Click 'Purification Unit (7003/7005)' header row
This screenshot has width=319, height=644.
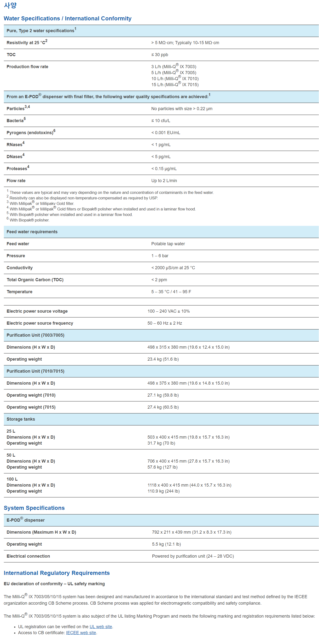(161, 335)
